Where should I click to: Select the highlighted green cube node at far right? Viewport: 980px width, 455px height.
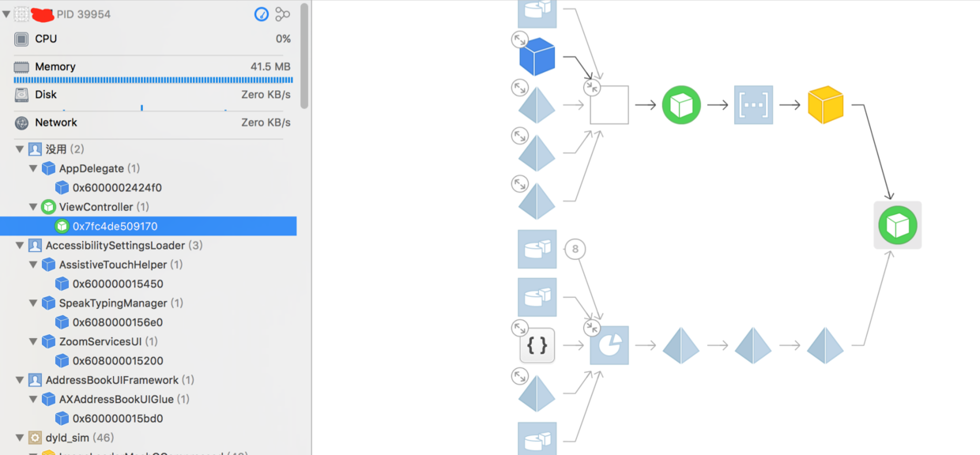898,225
